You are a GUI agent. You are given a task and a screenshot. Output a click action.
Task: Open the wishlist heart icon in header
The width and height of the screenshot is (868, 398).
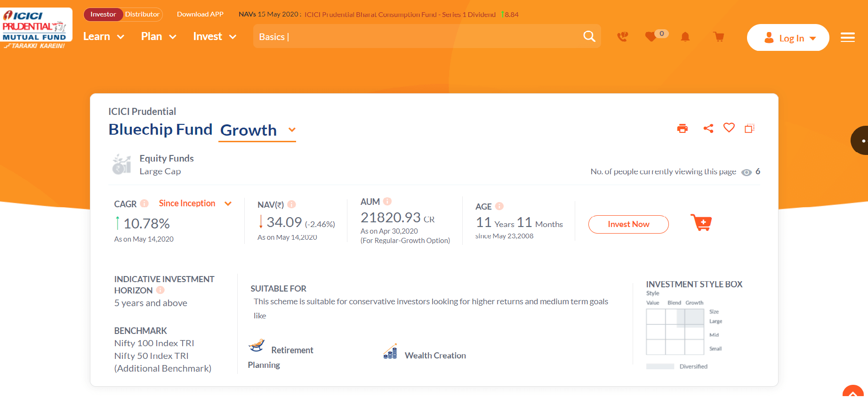pyautogui.click(x=651, y=36)
